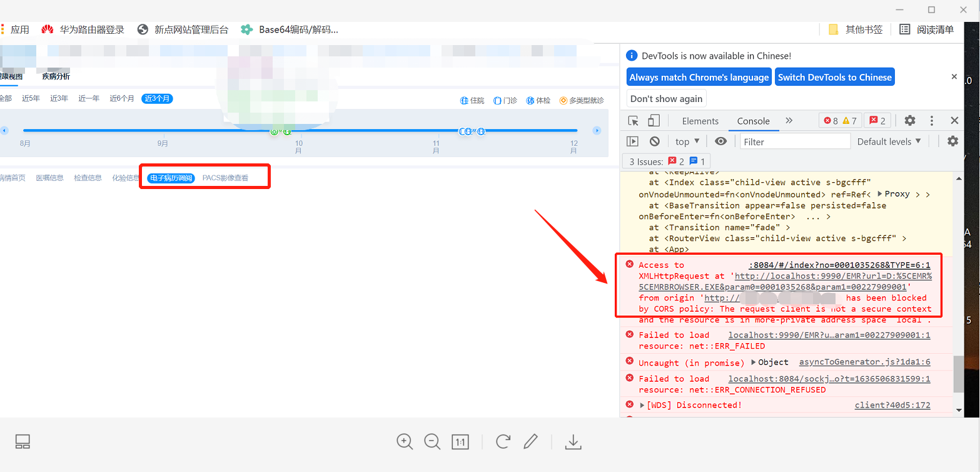Viewport: 980px width, 472px height.
Task: Click the Don't show again button
Action: (x=666, y=99)
